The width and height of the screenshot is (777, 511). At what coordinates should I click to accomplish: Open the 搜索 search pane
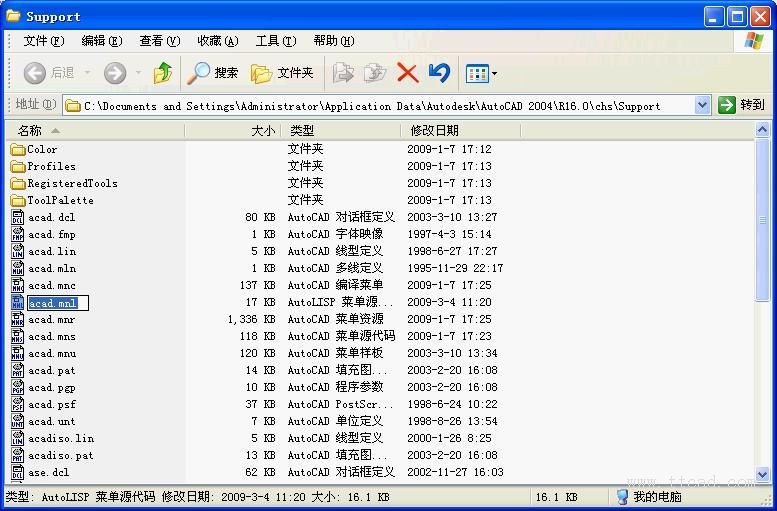[x=213, y=73]
